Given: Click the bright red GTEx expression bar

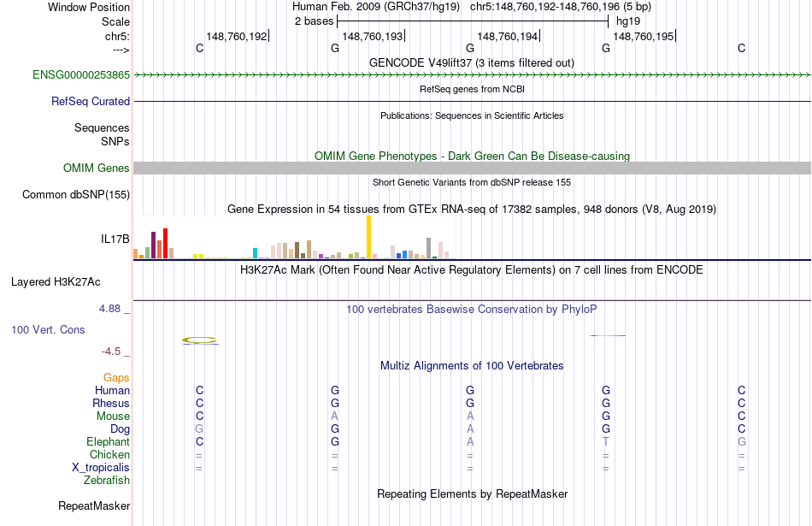Looking at the screenshot, I should click(165, 243).
